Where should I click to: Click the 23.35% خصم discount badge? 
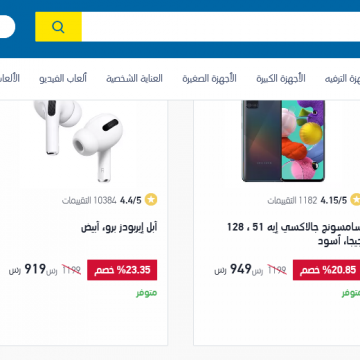[122, 270]
